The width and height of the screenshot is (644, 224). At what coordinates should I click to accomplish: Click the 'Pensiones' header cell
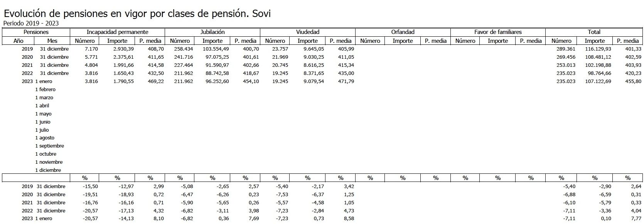click(36, 32)
